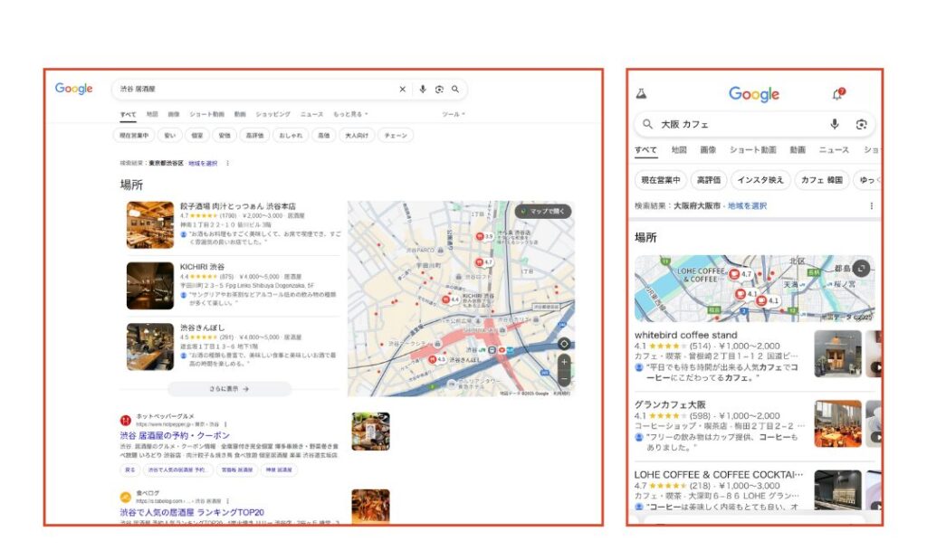Zoom in on the Shibuya map
The height and width of the screenshot is (560, 927).
click(x=564, y=362)
